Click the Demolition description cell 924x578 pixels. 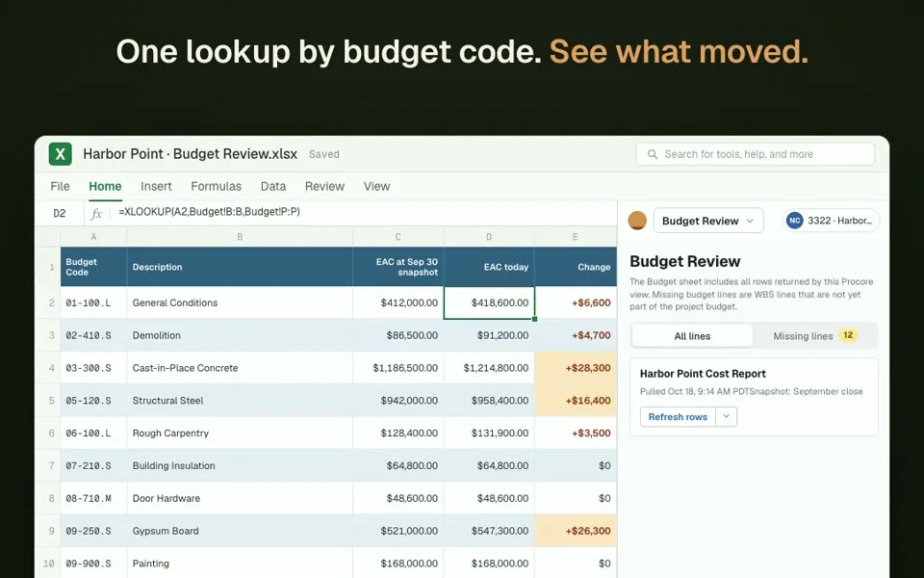[x=240, y=335]
